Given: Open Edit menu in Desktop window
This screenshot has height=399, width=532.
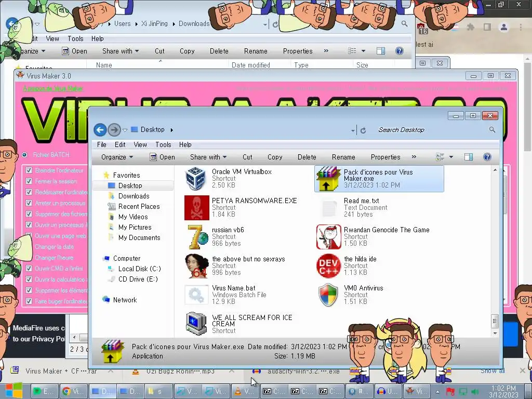Looking at the screenshot, I should (120, 144).
